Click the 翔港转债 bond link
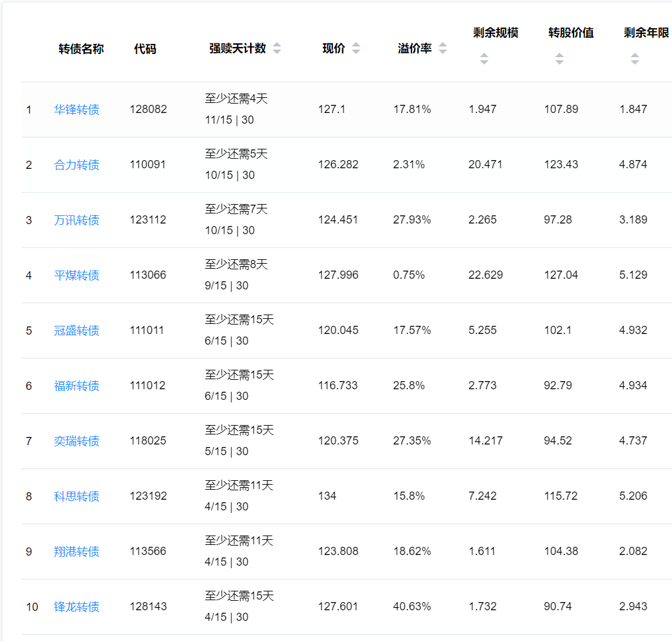 [x=77, y=552]
